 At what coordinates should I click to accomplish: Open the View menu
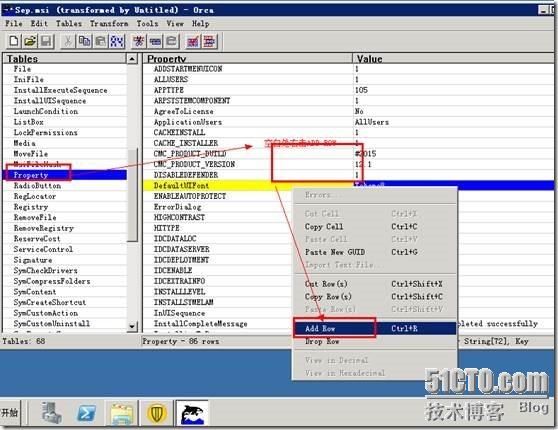point(175,23)
